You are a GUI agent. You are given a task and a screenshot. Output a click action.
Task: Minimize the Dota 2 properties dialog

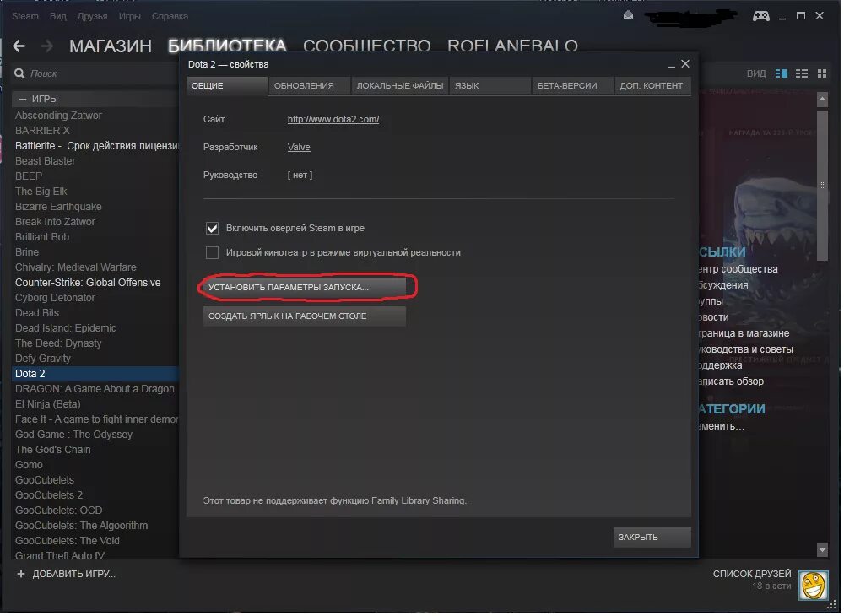[x=671, y=65]
